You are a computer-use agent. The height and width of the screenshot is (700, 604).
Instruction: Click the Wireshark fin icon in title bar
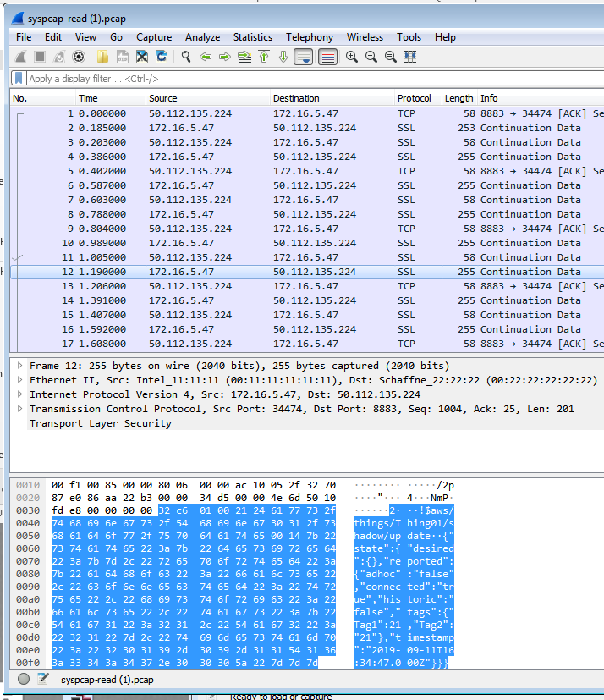18,19
